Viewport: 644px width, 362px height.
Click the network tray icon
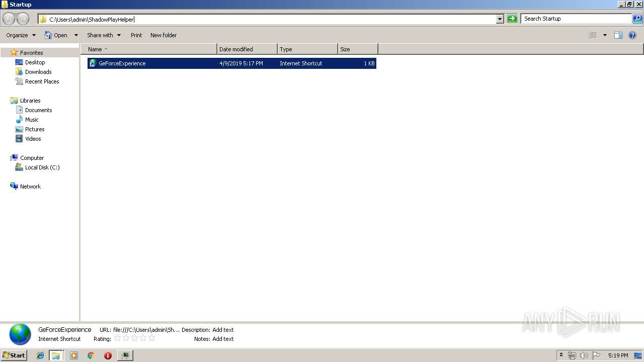[x=572, y=355]
